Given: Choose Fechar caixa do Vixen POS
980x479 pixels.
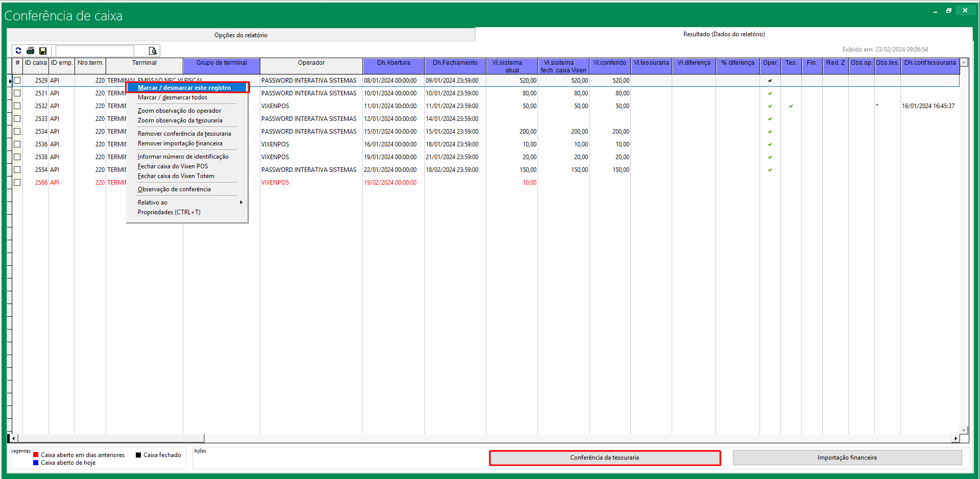Looking at the screenshot, I should pyautogui.click(x=173, y=166).
